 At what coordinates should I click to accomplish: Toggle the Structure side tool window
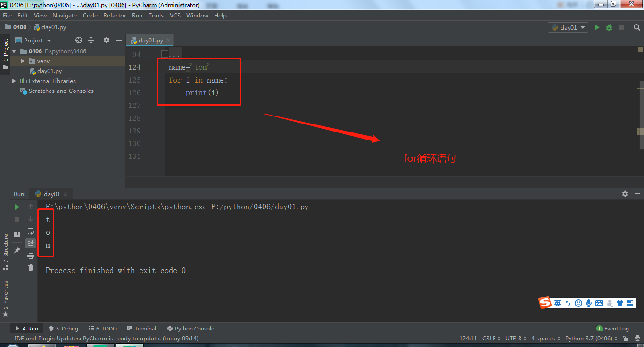5,252
